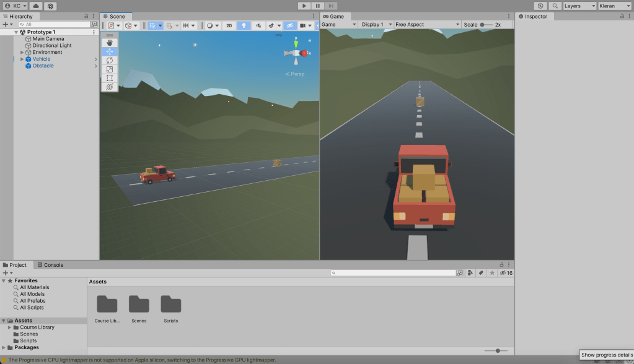Image resolution: width=634 pixels, height=364 pixels.
Task: Open the Scenes folder thumbnail
Action: click(139, 305)
